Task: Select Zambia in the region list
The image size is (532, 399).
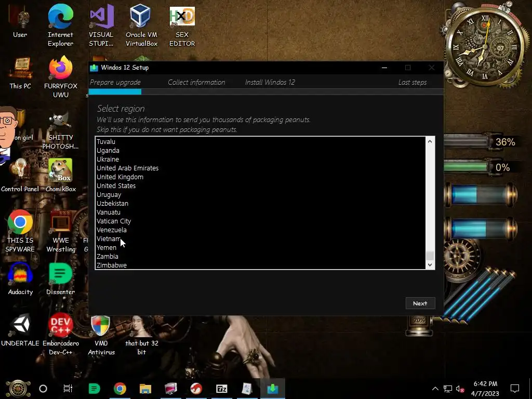Action: point(260,256)
